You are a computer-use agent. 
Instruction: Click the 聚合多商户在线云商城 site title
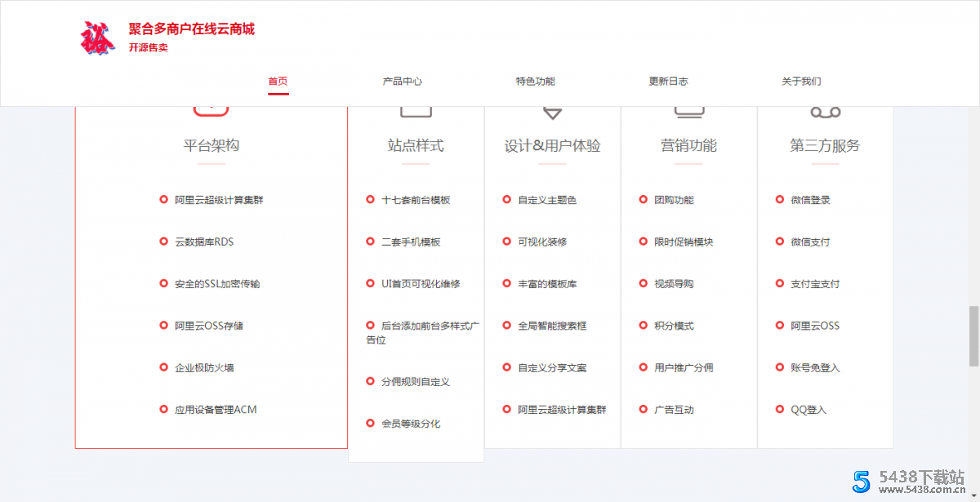click(x=191, y=29)
